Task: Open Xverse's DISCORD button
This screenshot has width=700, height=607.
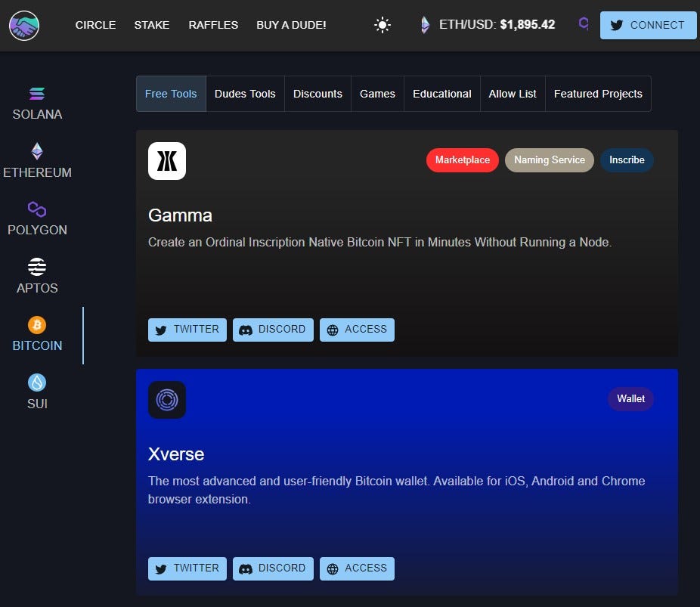Action: click(x=273, y=568)
